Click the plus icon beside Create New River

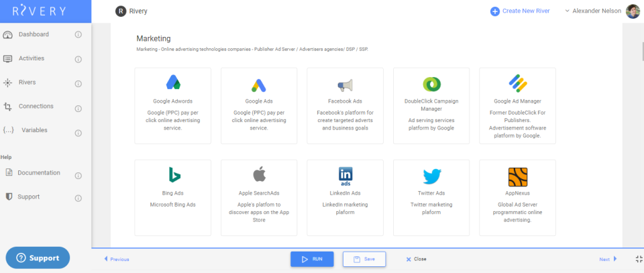[495, 11]
